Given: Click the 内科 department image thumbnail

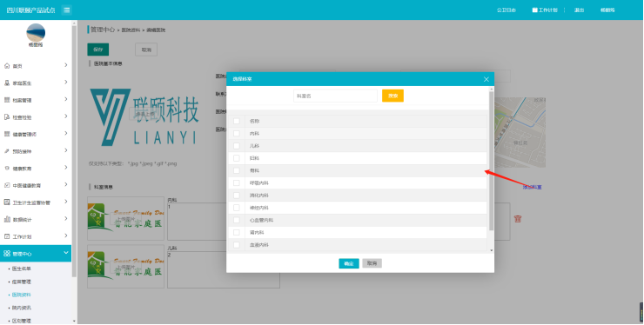Looking at the screenshot, I should coord(125,218).
